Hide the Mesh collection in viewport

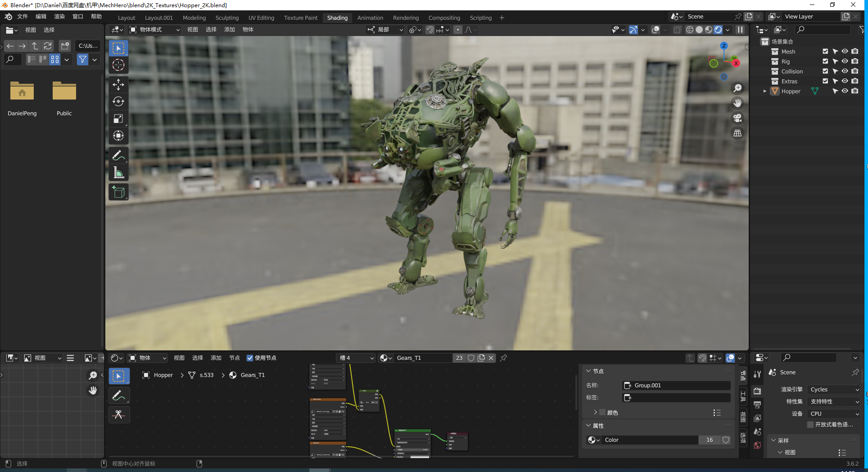[845, 51]
